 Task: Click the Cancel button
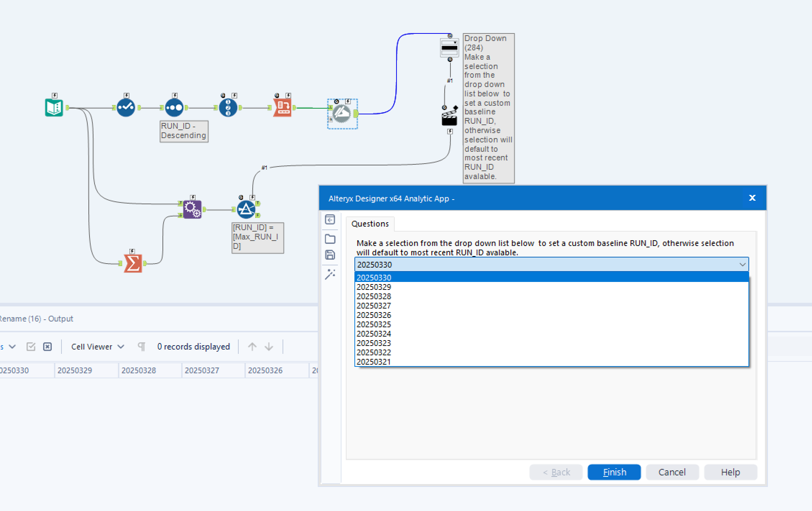coord(672,472)
